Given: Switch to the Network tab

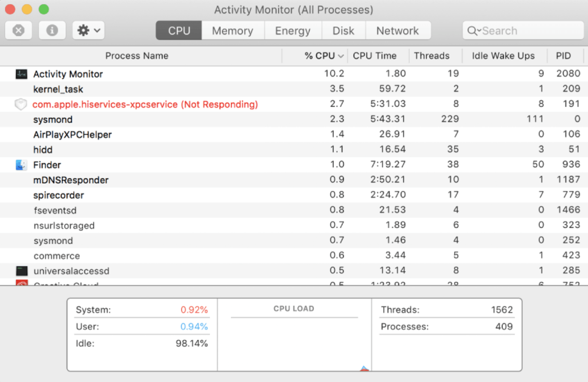Looking at the screenshot, I should click(397, 30).
